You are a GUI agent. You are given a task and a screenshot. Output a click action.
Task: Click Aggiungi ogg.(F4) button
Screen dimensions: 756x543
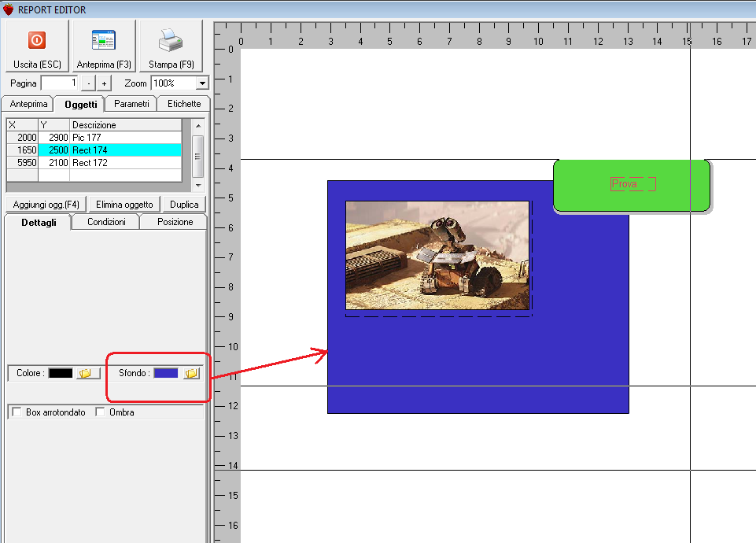pos(46,205)
